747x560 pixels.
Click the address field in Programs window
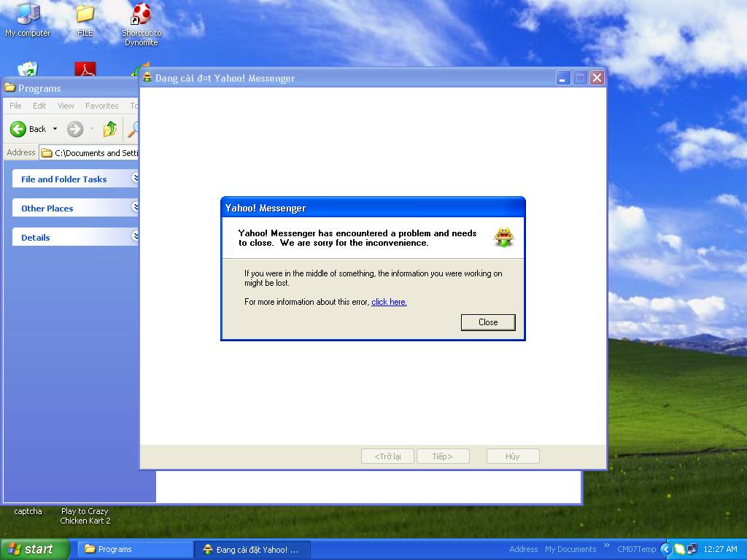point(89,153)
